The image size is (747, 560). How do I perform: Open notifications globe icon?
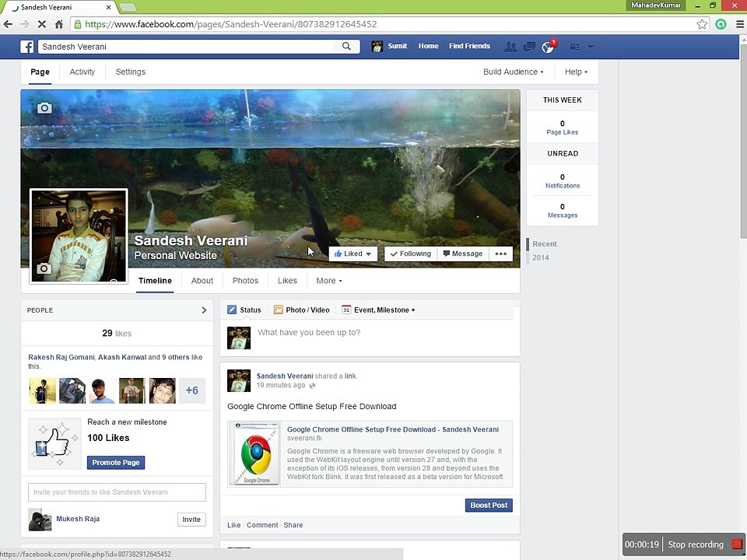pyautogui.click(x=548, y=46)
